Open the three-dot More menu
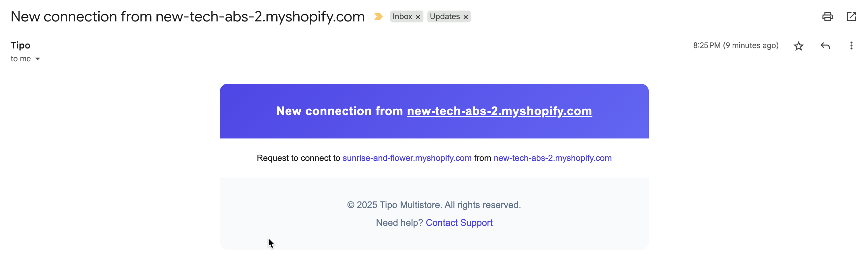This screenshot has width=868, height=273. click(851, 46)
